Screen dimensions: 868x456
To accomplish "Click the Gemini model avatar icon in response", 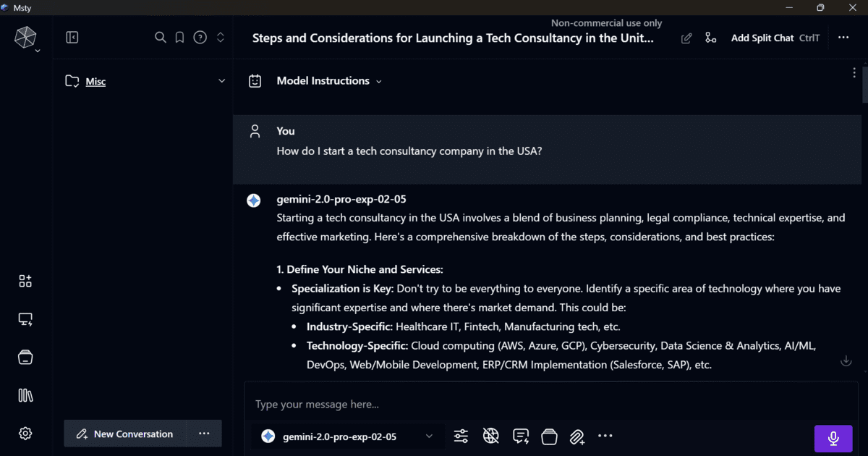I will pos(254,200).
